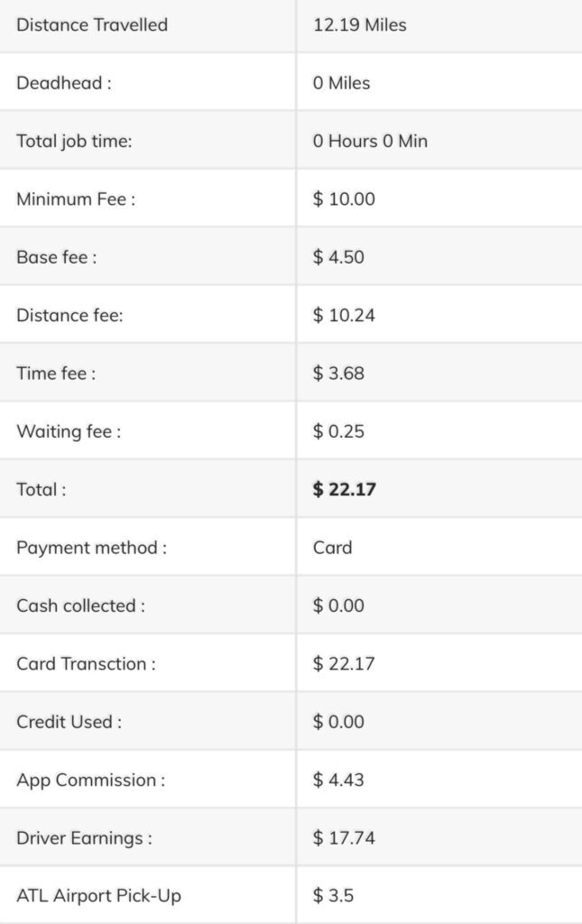Click the Driver Earnings amount $ 17.74
Image resolution: width=582 pixels, height=924 pixels.
(344, 837)
